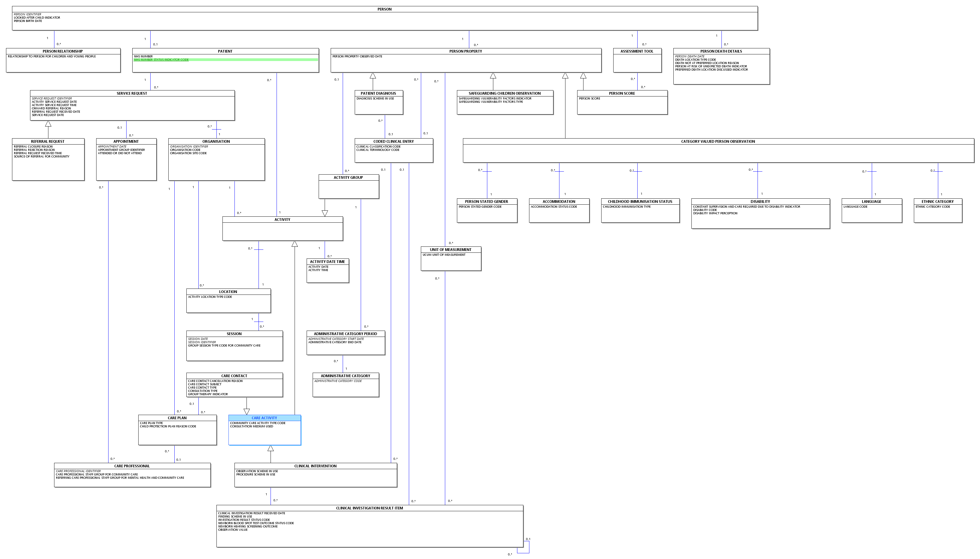Click ATTENDED OR DID NOT ATTEND attribute

pos(120,153)
